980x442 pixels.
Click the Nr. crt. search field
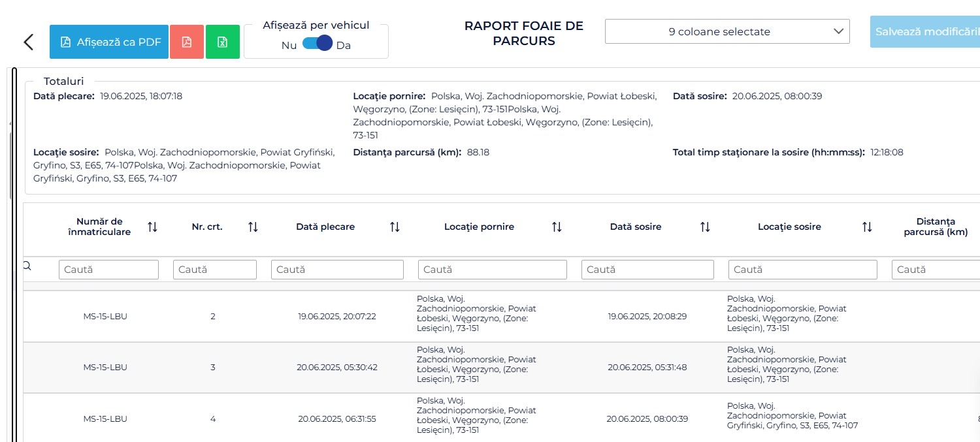tap(214, 270)
